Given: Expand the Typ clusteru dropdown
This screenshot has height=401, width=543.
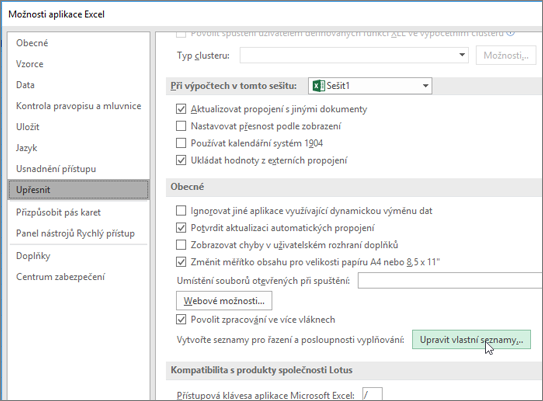Looking at the screenshot, I should click(462, 55).
